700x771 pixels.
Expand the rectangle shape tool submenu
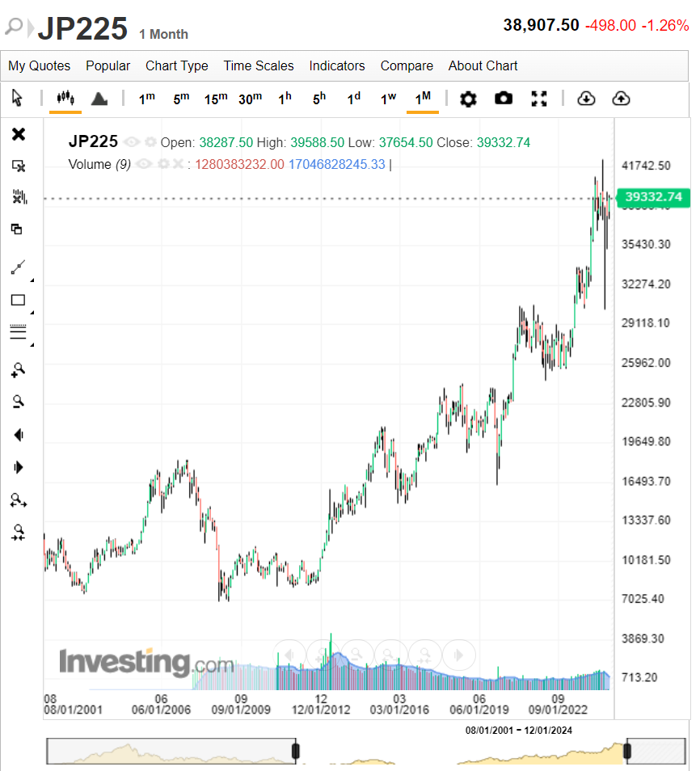click(32, 313)
